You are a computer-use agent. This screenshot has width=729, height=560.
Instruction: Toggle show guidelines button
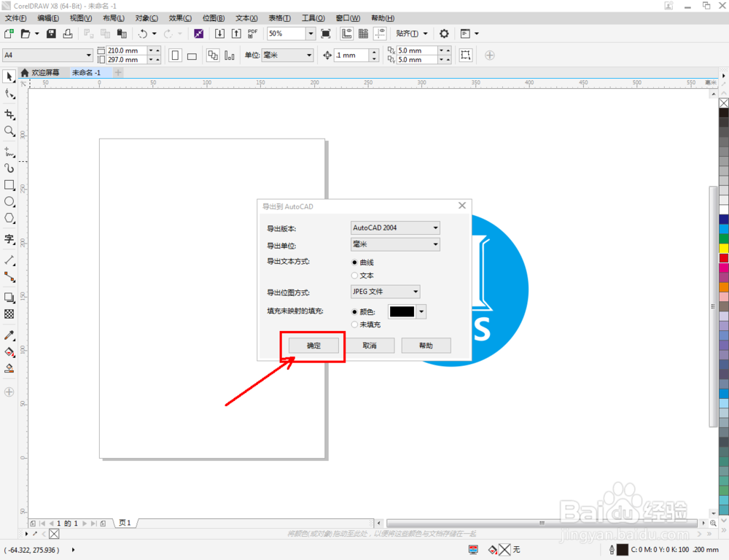(380, 34)
